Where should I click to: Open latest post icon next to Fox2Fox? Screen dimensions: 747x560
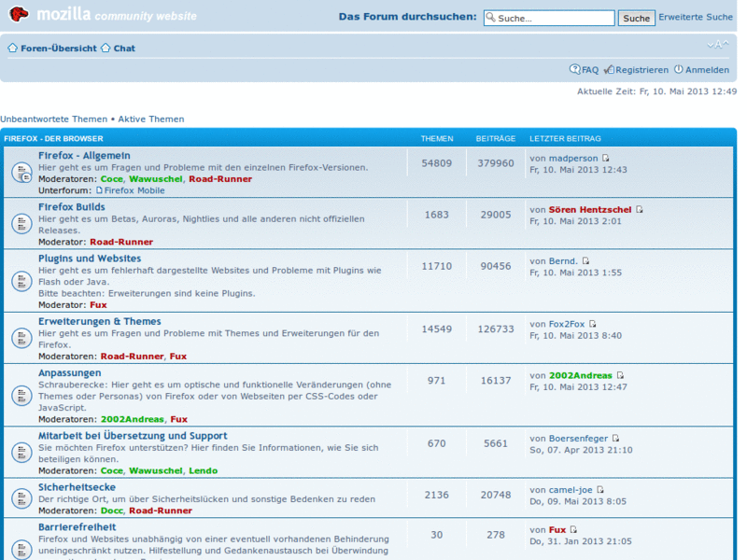pyautogui.click(x=592, y=324)
